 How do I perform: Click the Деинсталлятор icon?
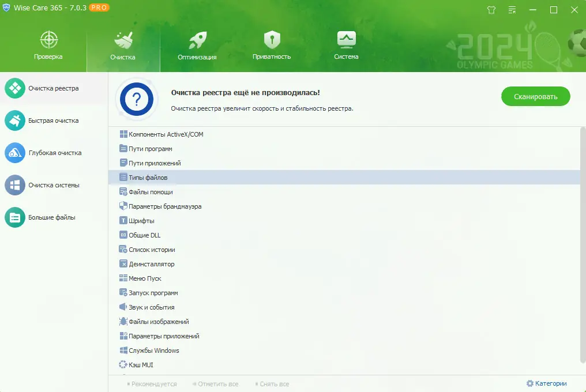coord(123,263)
